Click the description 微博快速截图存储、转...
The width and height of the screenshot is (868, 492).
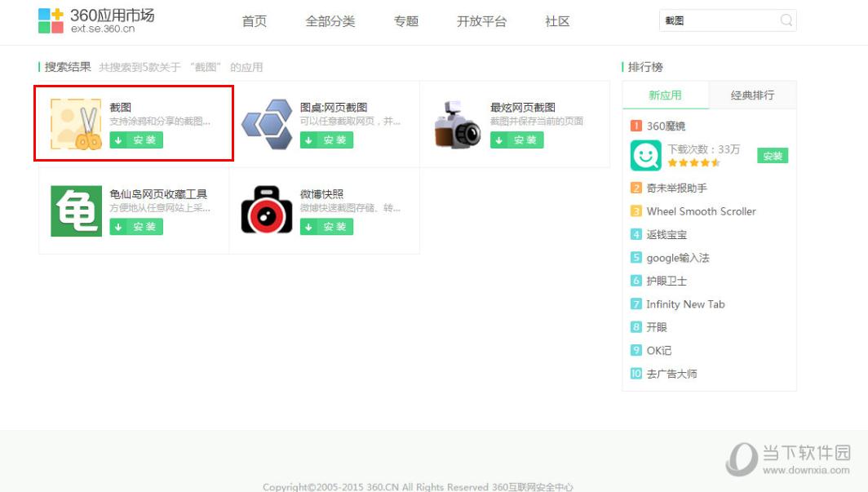pyautogui.click(x=351, y=208)
